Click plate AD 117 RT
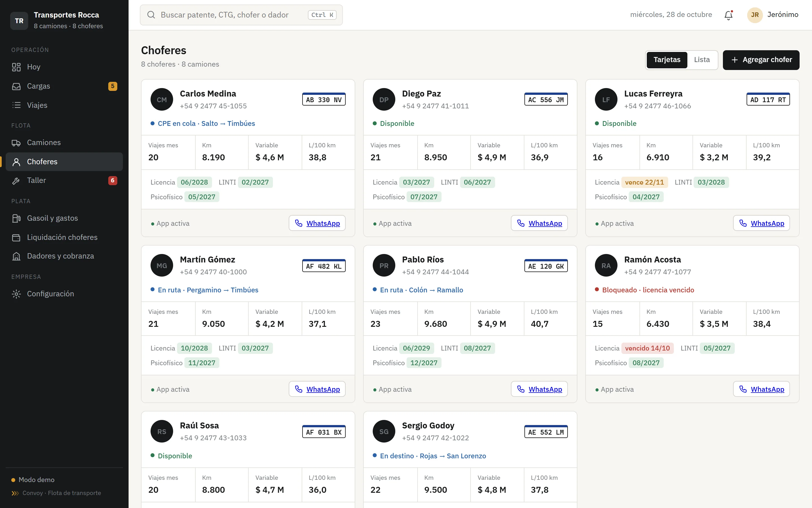This screenshot has height=508, width=812. (768, 99)
